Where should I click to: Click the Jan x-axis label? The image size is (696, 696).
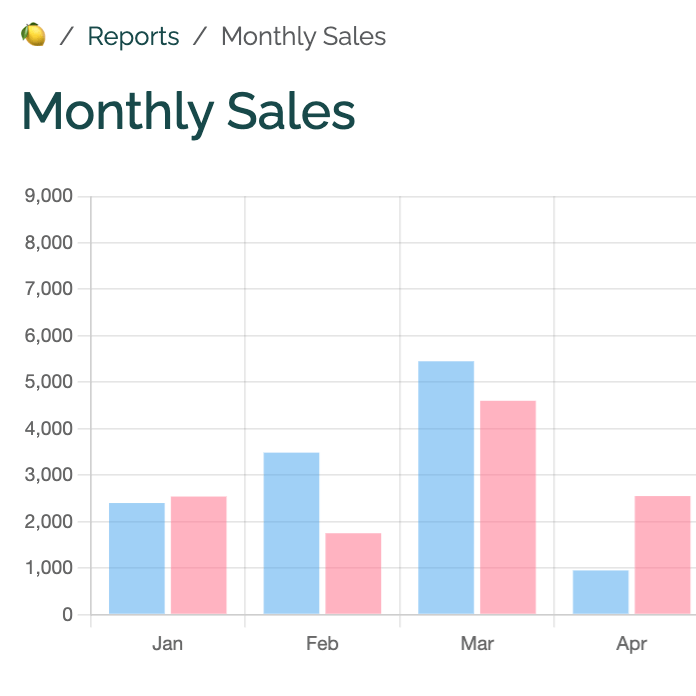coord(167,644)
